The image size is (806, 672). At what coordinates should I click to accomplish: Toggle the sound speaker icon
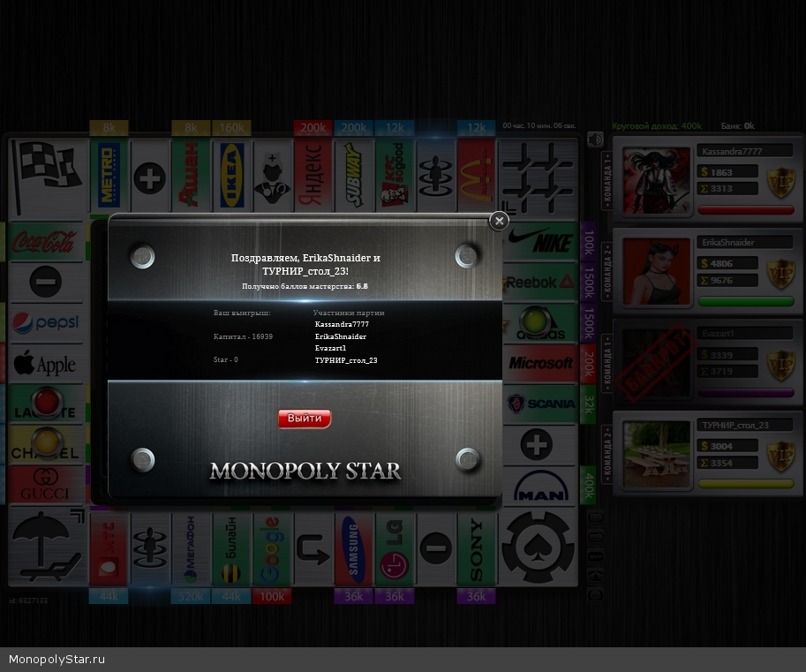click(595, 140)
